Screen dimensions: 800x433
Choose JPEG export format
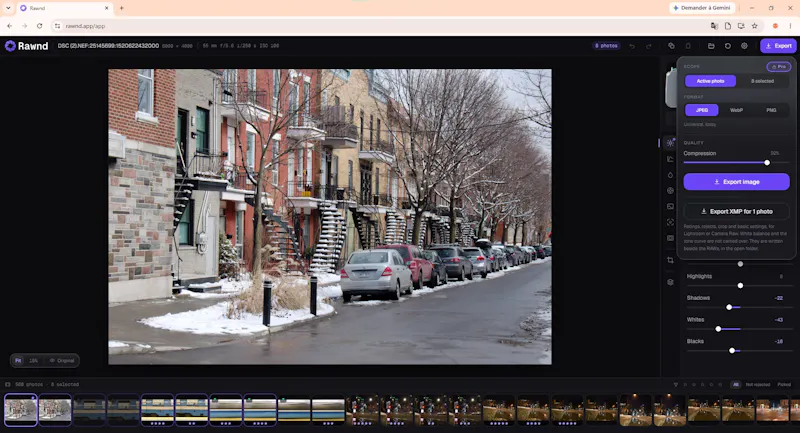702,110
